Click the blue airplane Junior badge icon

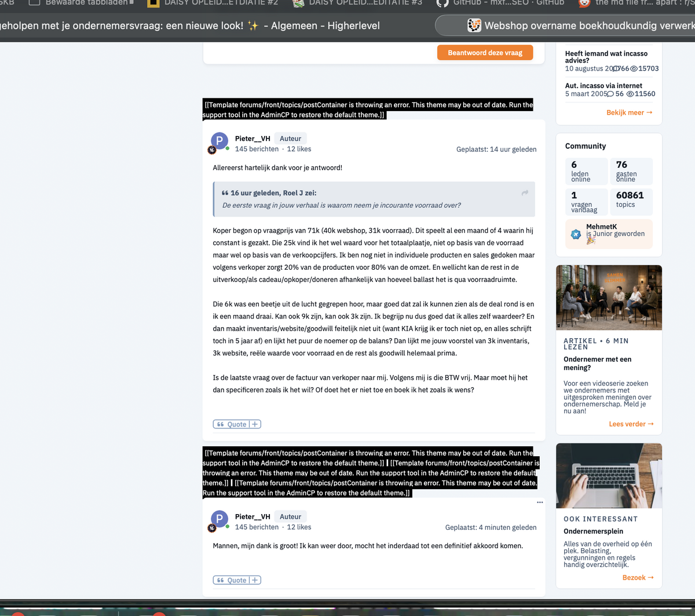[x=576, y=234]
